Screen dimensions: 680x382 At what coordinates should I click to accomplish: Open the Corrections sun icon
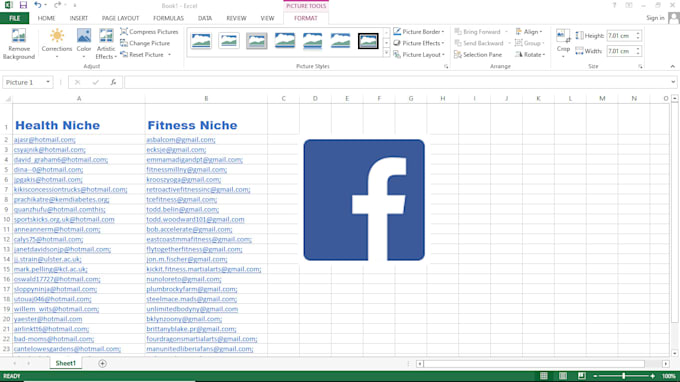pos(57,36)
